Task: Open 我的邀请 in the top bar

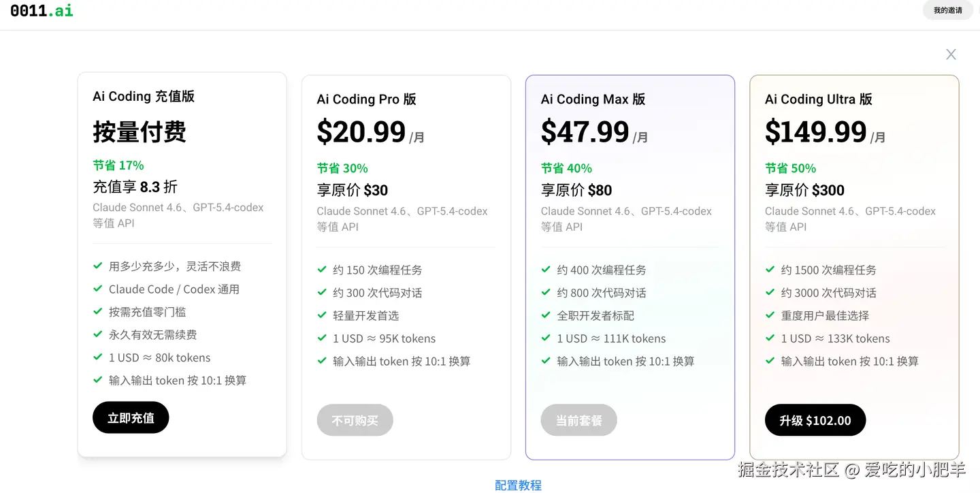Action: [947, 10]
